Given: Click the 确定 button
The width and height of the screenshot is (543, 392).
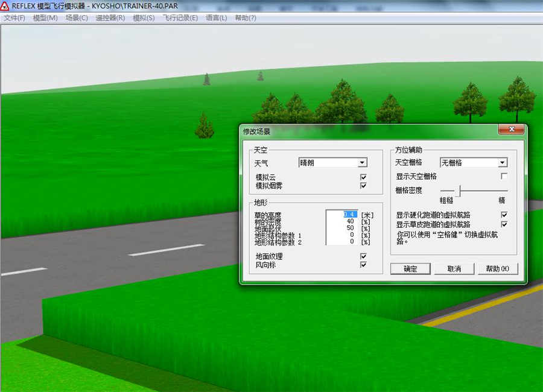Looking at the screenshot, I should pos(410,269).
